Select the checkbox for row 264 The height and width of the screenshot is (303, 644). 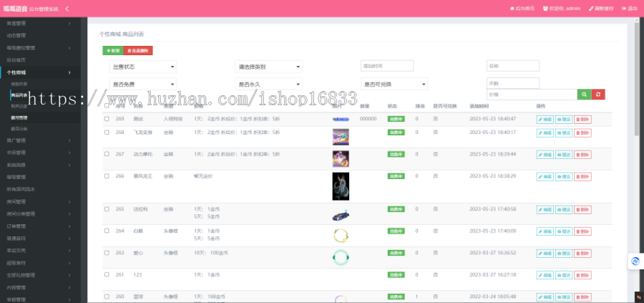[107, 231]
